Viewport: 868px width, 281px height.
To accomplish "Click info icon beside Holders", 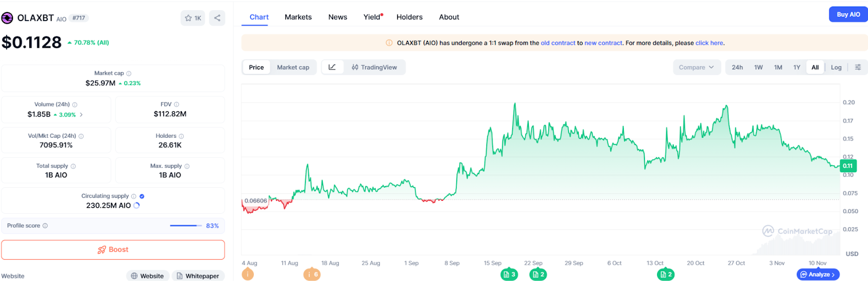I will 181,136.
